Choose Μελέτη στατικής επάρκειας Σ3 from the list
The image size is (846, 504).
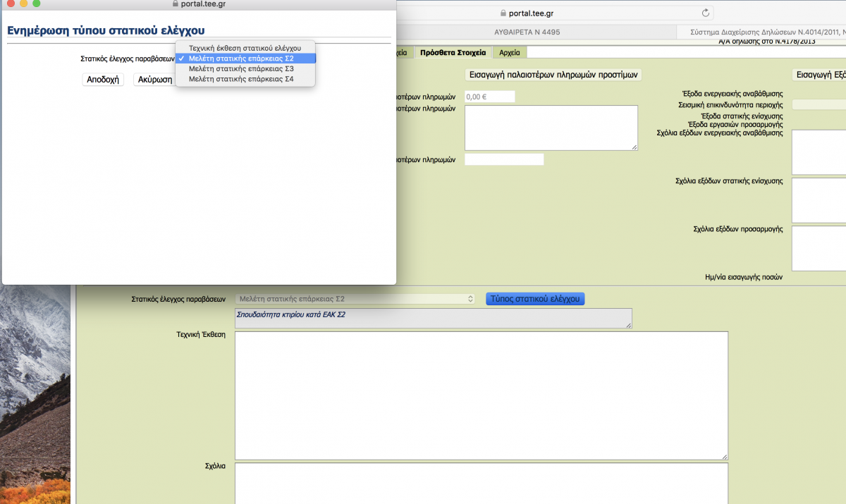pos(245,69)
